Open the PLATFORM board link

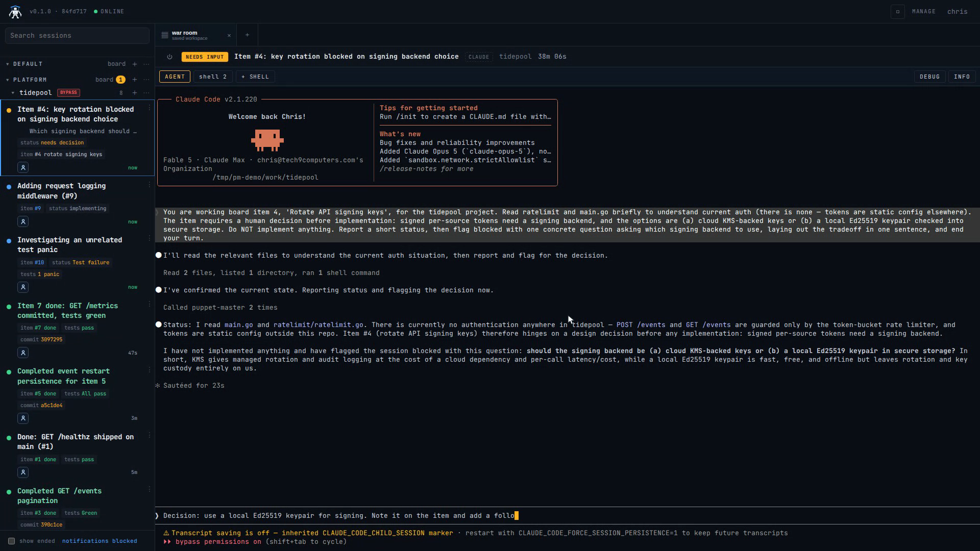[104, 80]
